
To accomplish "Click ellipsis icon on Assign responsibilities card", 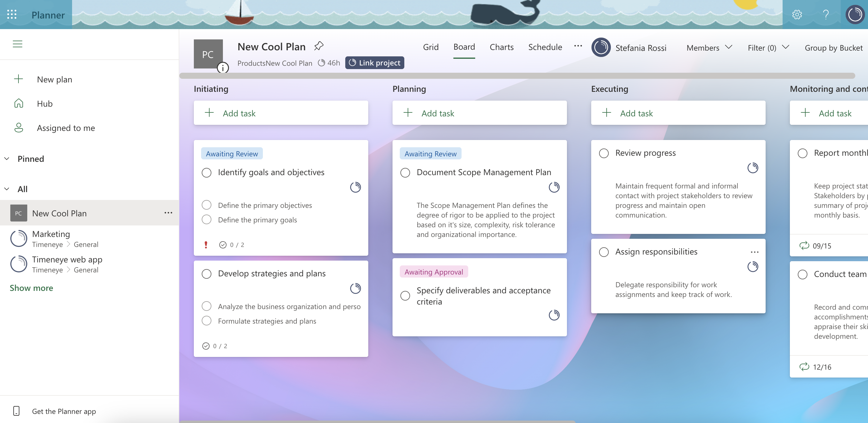I will (754, 252).
